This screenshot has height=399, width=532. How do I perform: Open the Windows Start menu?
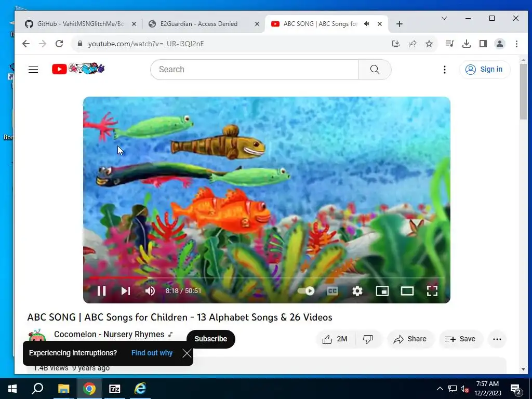(x=12, y=389)
